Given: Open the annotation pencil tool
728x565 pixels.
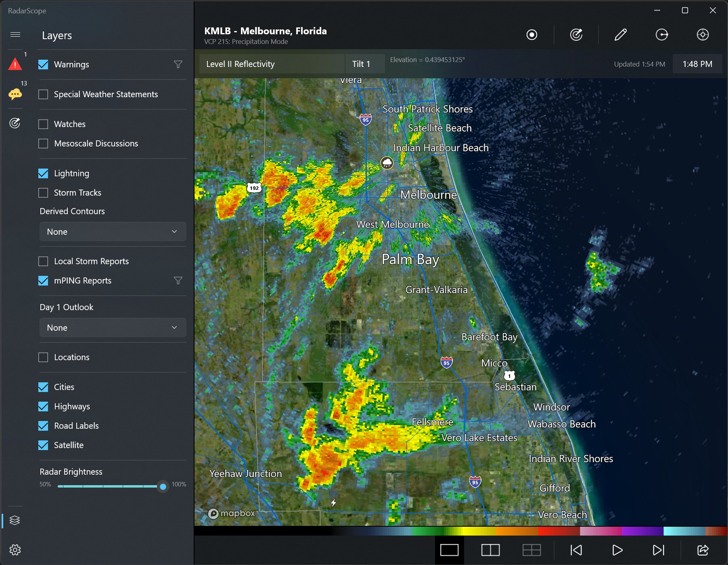Looking at the screenshot, I should pyautogui.click(x=621, y=35).
